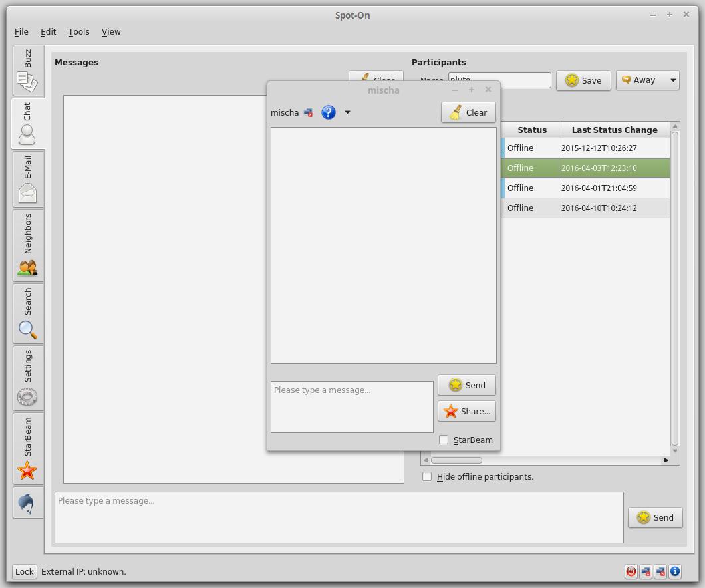Click the mischa popup message input field
The image size is (705, 588).
tap(352, 406)
